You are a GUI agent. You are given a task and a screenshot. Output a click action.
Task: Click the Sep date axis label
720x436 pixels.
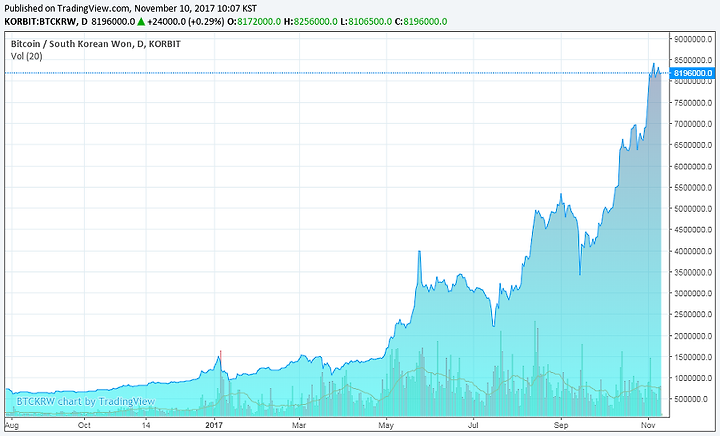pyautogui.click(x=561, y=425)
